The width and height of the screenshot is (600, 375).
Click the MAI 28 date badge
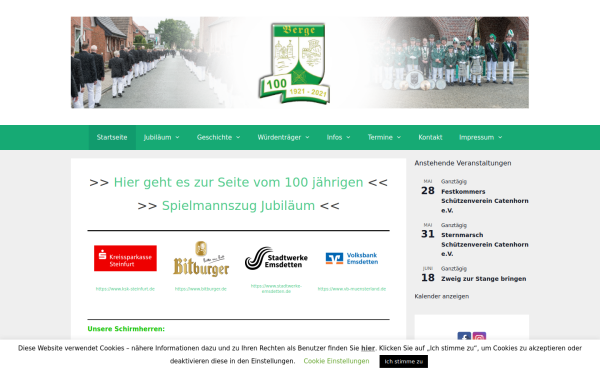(x=428, y=188)
